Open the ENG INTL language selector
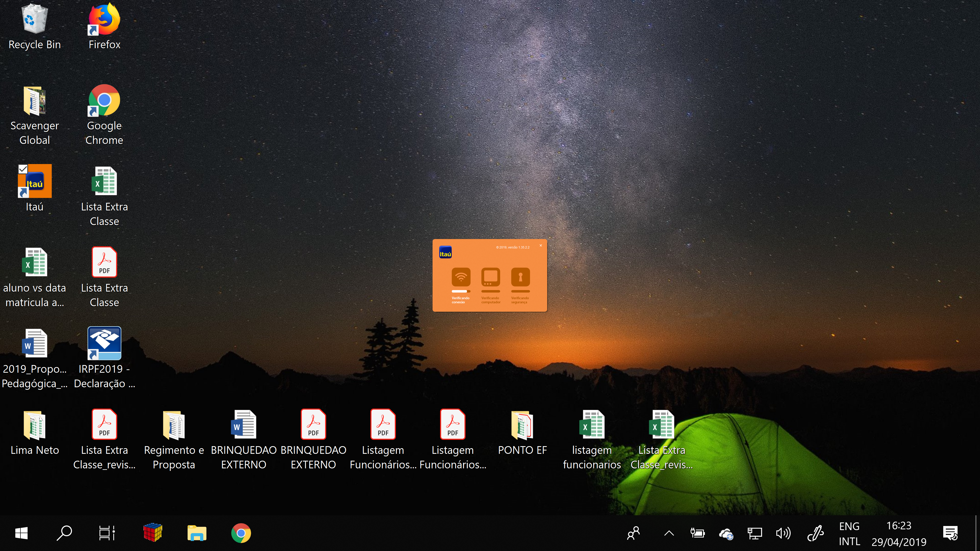The image size is (980, 551). [849, 533]
